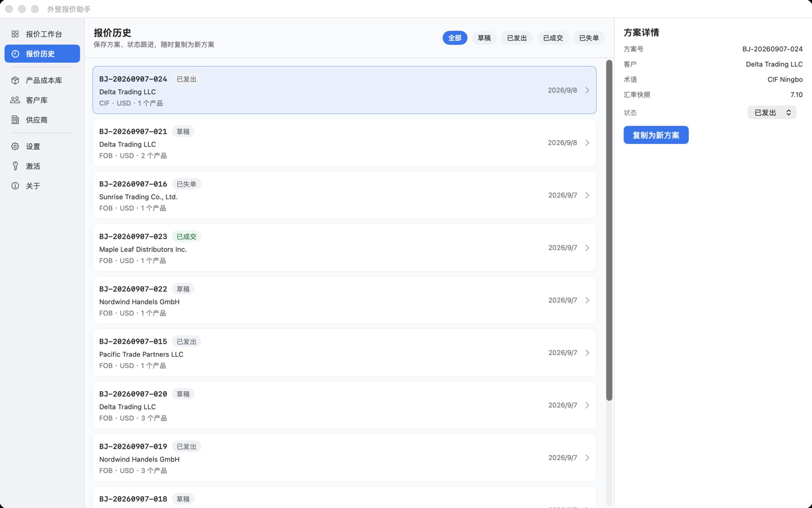Click date 2026/9/8 on BJ-20260907-021 row

coord(562,143)
